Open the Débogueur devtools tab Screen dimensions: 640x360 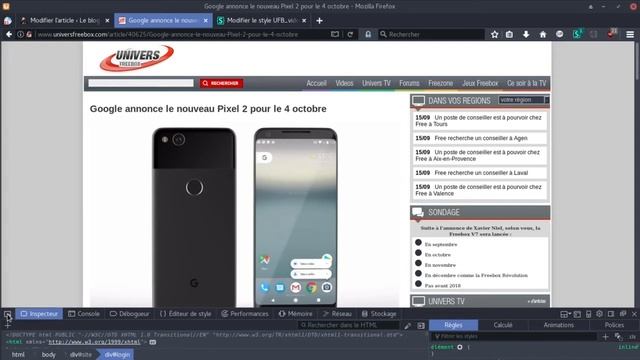(x=130, y=314)
